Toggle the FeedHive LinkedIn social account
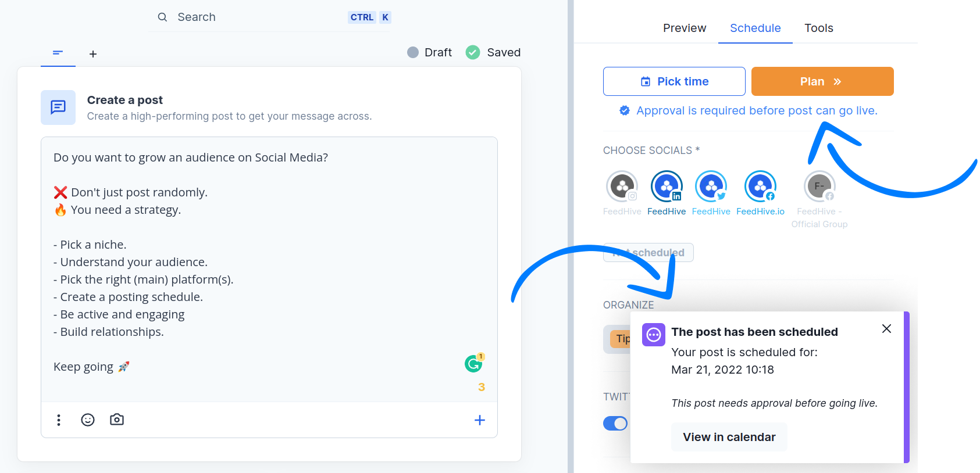Viewport: 980px width, 473px height. [x=667, y=187]
